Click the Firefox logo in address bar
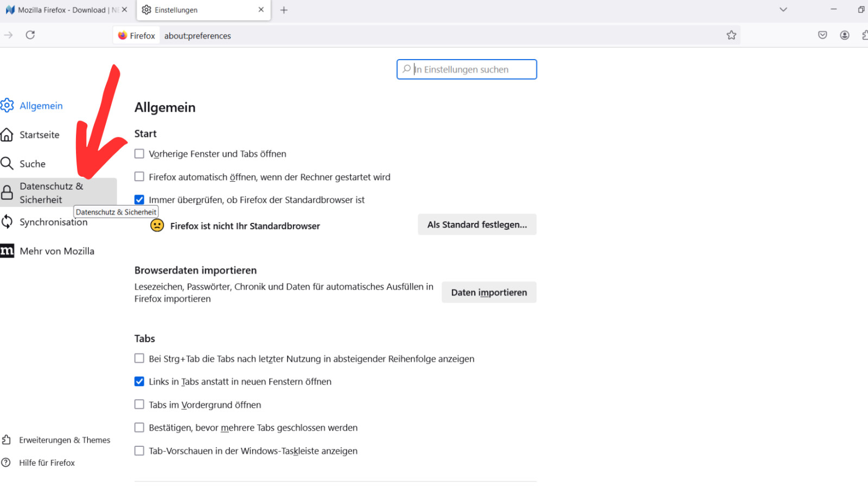 coord(123,35)
